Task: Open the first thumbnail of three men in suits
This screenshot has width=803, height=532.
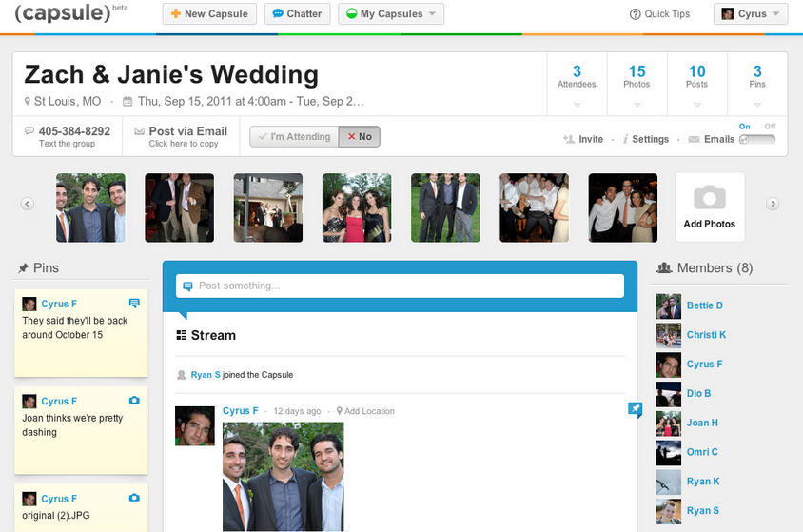Action: 90,207
